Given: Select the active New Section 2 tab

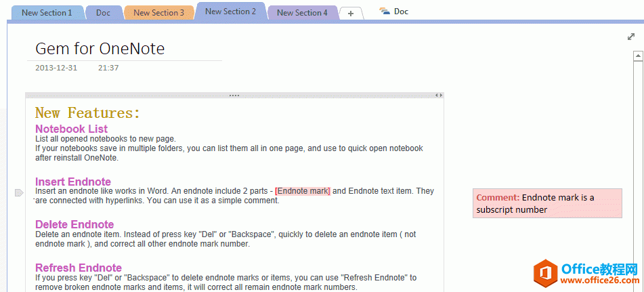Looking at the screenshot, I should 230,12.
